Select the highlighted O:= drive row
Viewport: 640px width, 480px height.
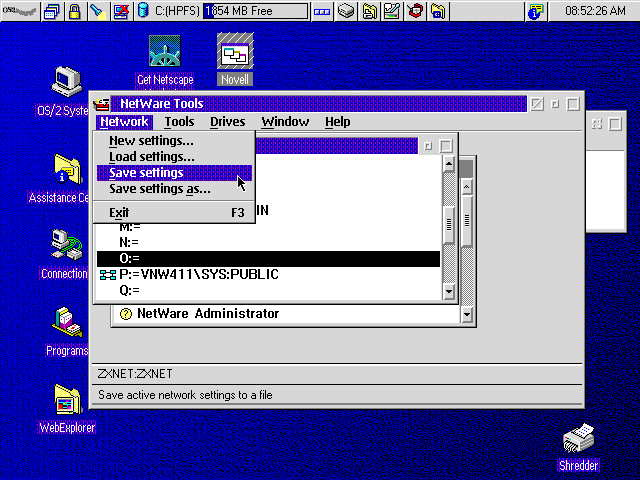coord(269,258)
